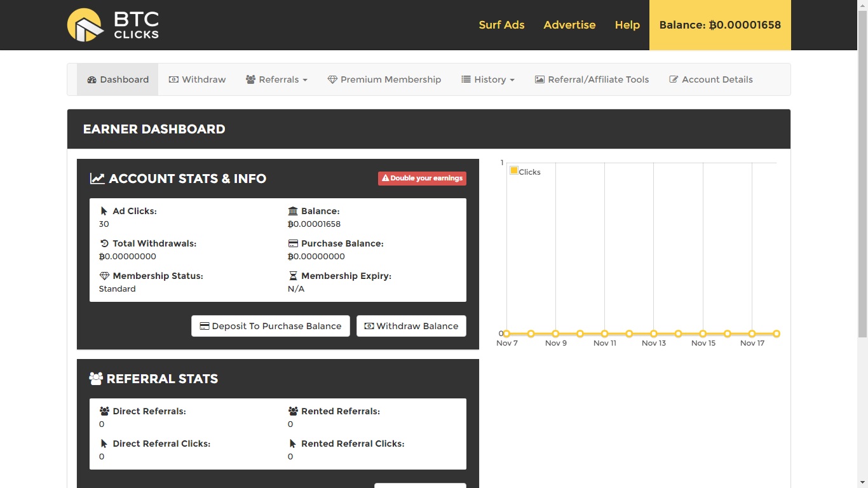The width and height of the screenshot is (868, 488).
Task: Open the Advertise link in the header
Action: click(569, 25)
